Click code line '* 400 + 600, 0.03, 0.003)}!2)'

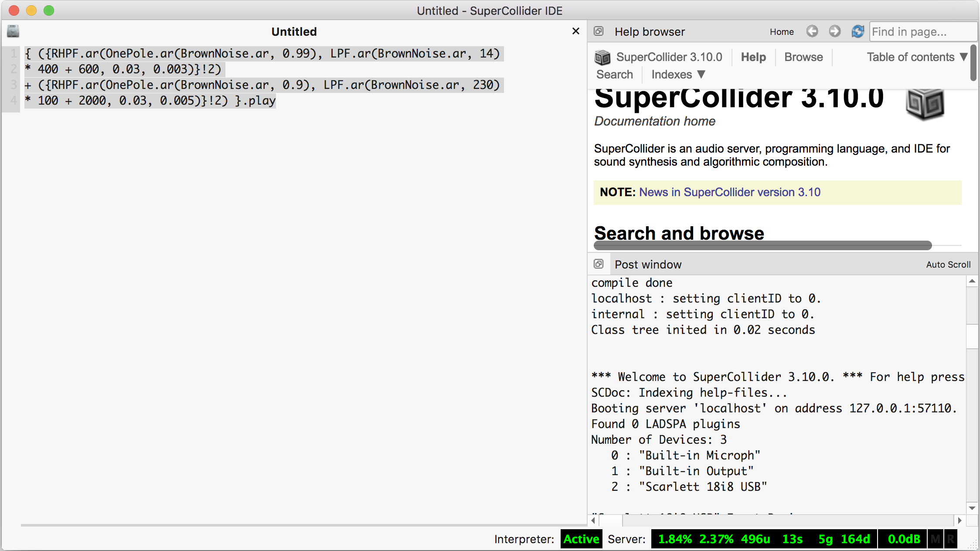coord(123,69)
